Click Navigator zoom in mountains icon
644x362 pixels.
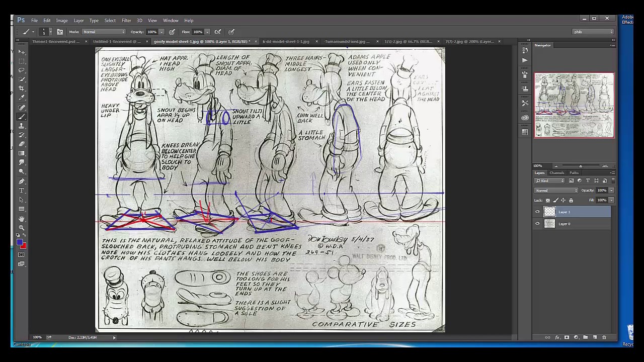click(x=605, y=166)
